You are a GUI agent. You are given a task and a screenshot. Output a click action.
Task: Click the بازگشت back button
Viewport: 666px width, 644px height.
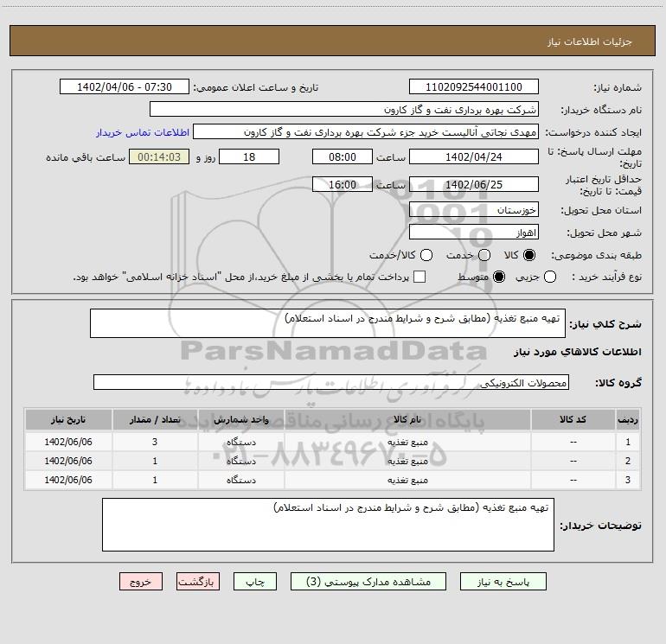tap(198, 581)
